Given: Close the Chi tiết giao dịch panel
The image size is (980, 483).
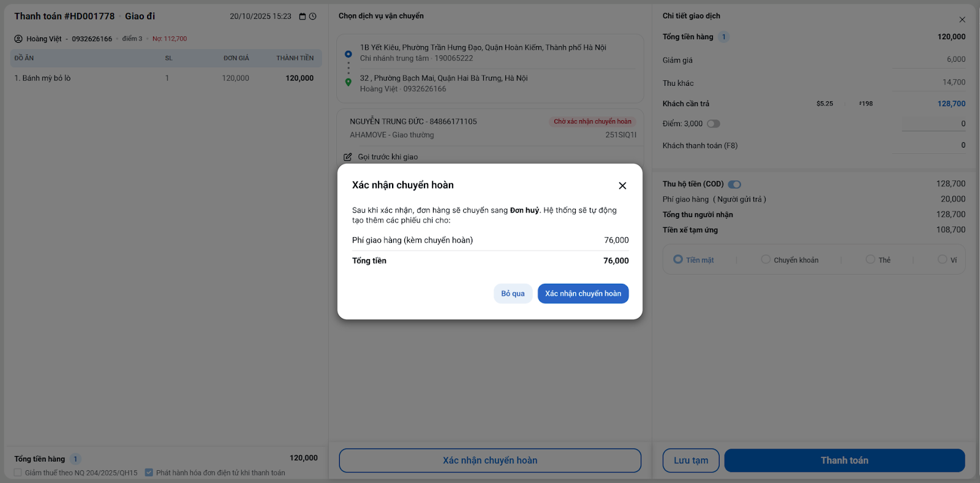Looking at the screenshot, I should click(962, 20).
